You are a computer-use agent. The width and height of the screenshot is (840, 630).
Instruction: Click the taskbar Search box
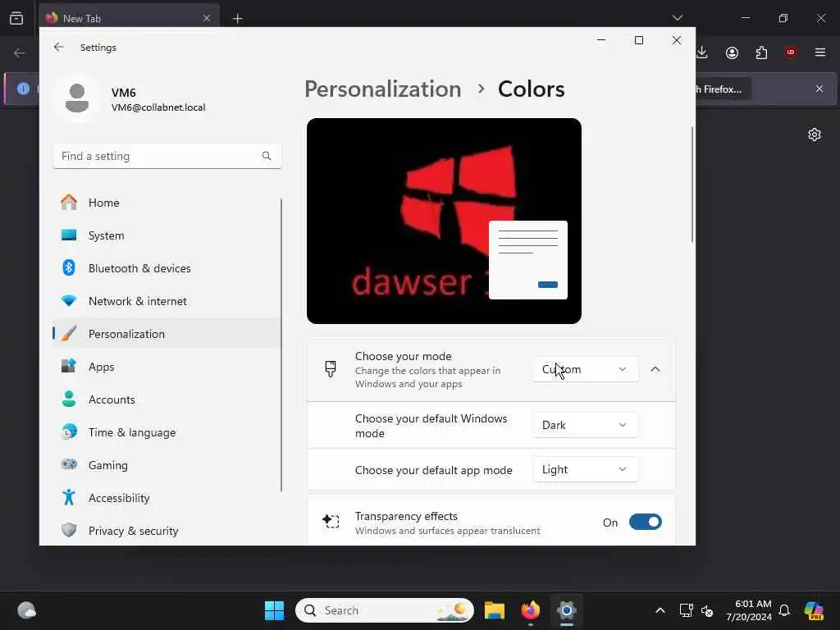pyautogui.click(x=385, y=610)
